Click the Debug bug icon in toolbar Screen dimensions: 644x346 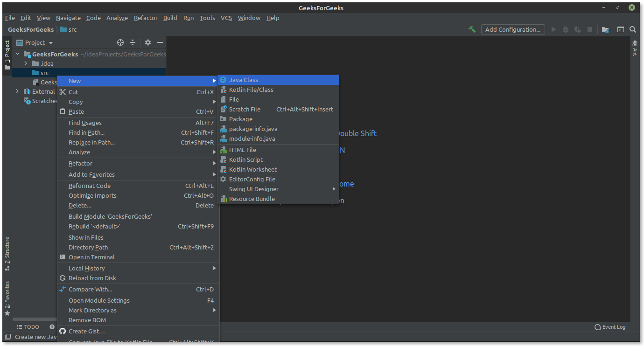pos(566,29)
